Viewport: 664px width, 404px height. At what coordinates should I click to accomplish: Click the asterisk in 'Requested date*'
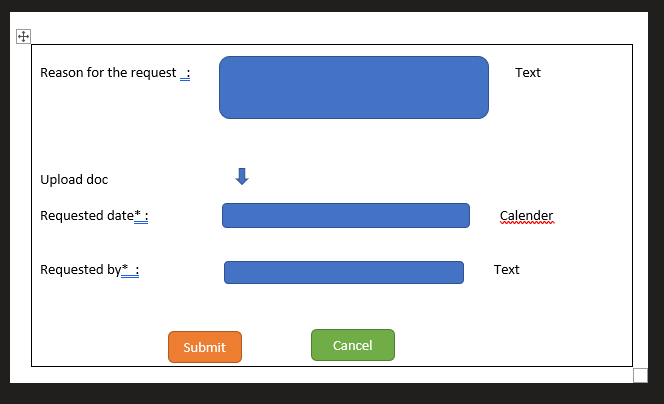tap(137, 216)
